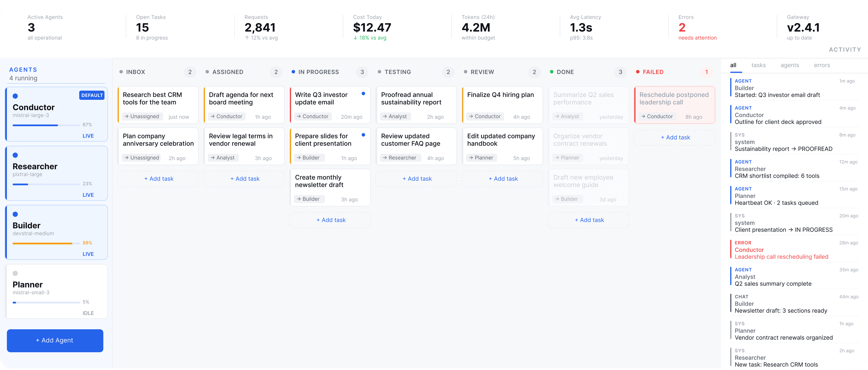The image size is (868, 370).
Task: Switch to the errors activity tab
Action: tap(821, 65)
